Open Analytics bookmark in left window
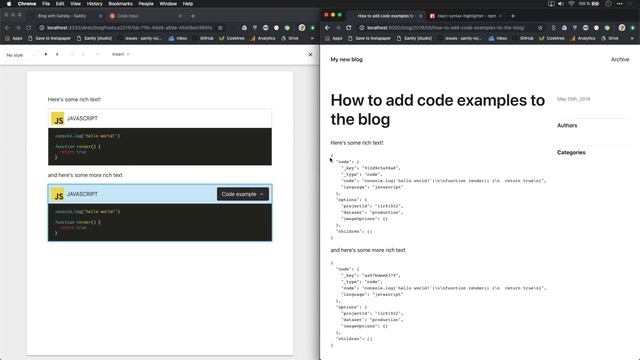640x360 pixels. 263,38
